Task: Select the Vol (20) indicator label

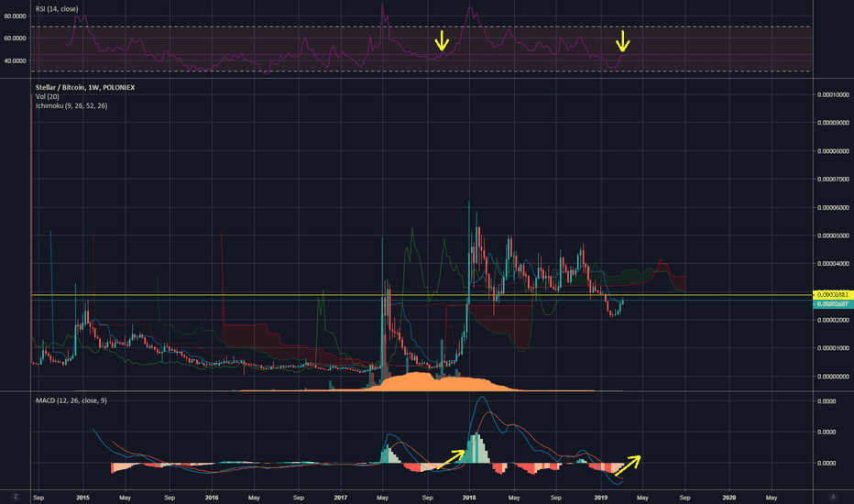Action: (48, 96)
